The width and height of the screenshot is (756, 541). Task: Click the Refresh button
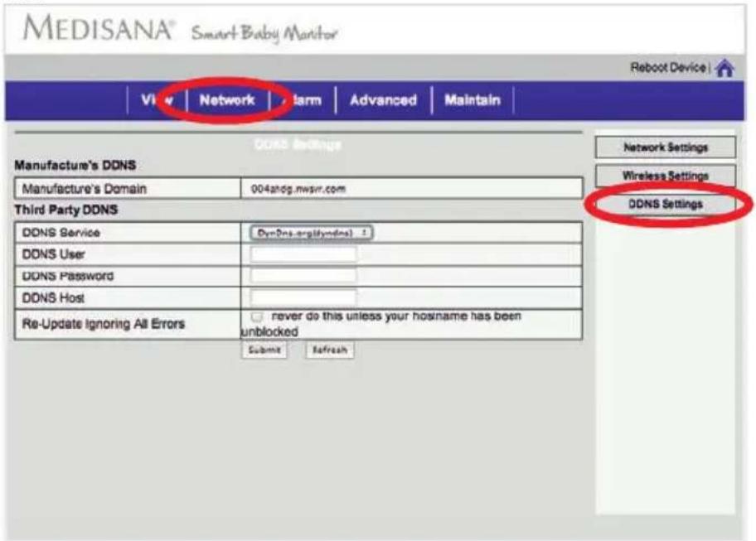(330, 350)
